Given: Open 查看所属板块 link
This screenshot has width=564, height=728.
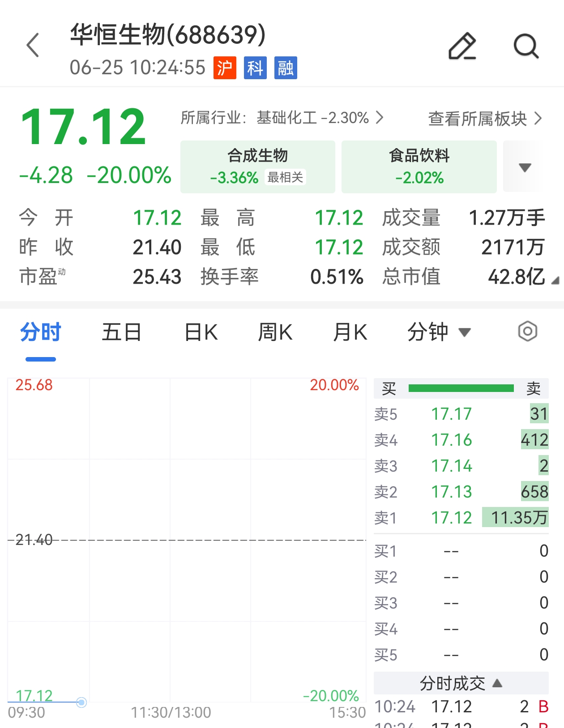Looking at the screenshot, I should pos(485,119).
